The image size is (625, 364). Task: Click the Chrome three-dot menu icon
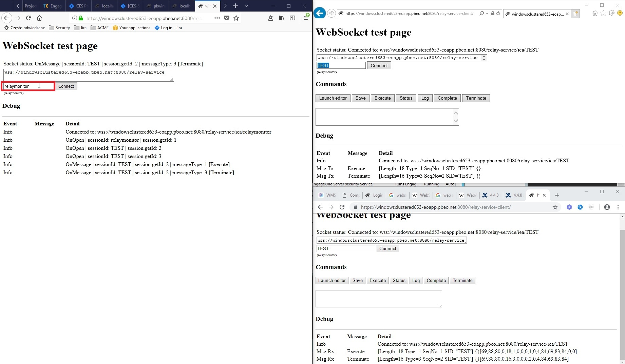[618, 207]
